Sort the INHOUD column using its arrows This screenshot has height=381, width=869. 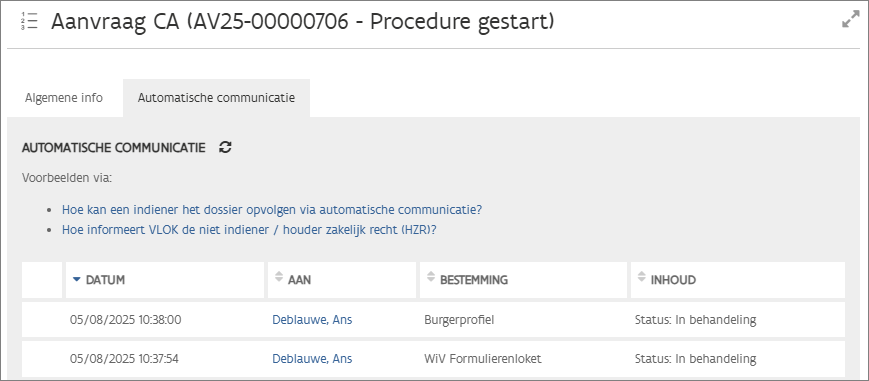642,276
